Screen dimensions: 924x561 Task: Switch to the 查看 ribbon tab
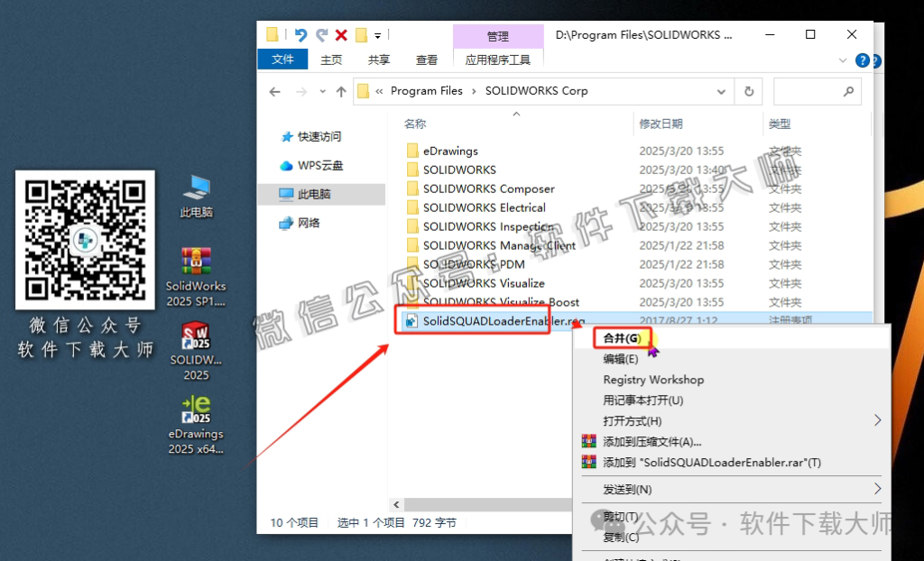(427, 60)
